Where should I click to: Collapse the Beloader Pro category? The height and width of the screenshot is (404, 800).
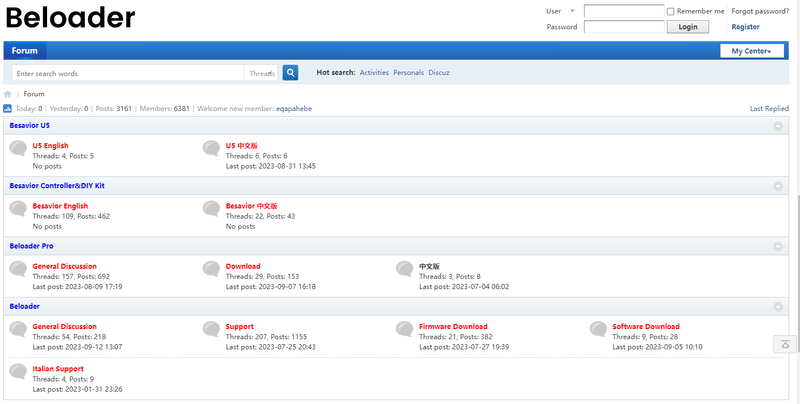pos(778,246)
